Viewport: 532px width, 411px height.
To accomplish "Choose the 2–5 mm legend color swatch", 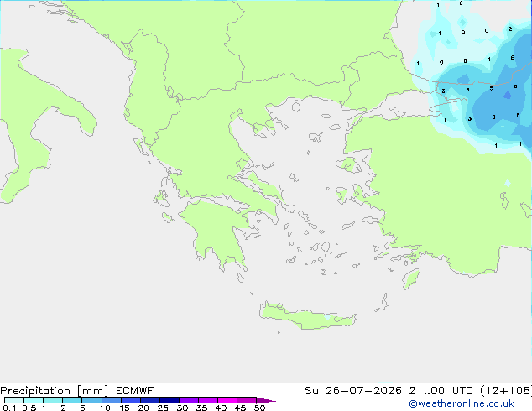I will point(72,400).
